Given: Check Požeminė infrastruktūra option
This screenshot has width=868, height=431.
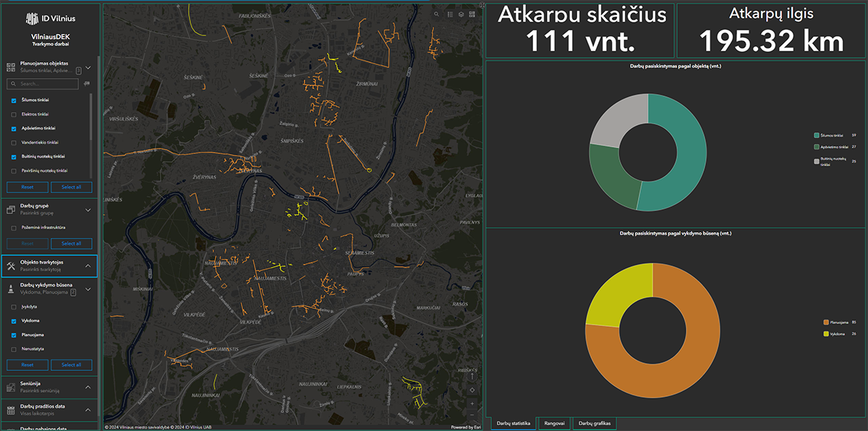Looking at the screenshot, I should (x=14, y=228).
